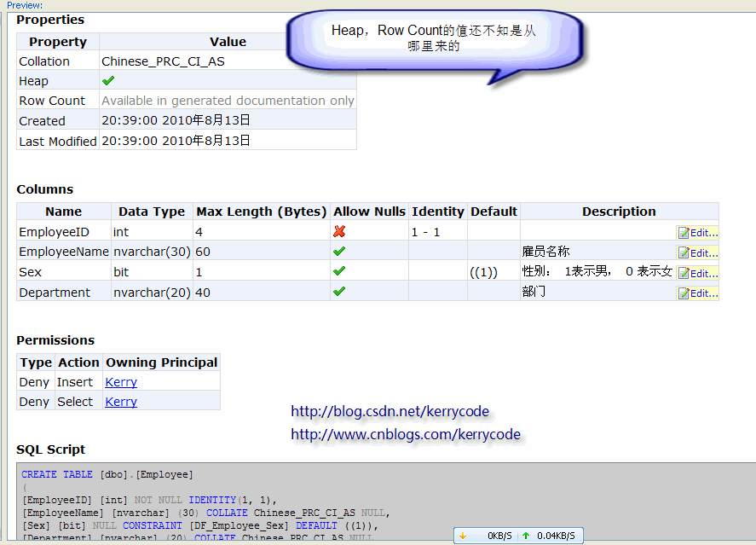Click the Allow Nulls column header
756x545 pixels.
pyautogui.click(x=369, y=212)
